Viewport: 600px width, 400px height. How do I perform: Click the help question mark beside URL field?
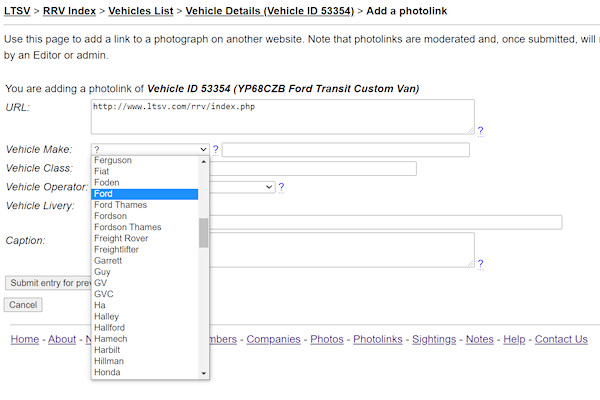click(x=480, y=130)
